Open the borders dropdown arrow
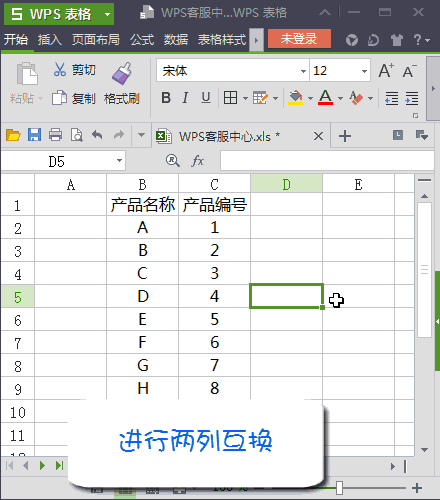Viewport: 440px width, 500px height. tap(245, 98)
